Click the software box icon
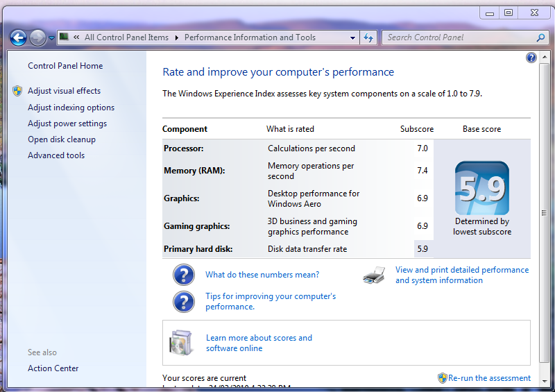The width and height of the screenshot is (555, 392). click(181, 343)
